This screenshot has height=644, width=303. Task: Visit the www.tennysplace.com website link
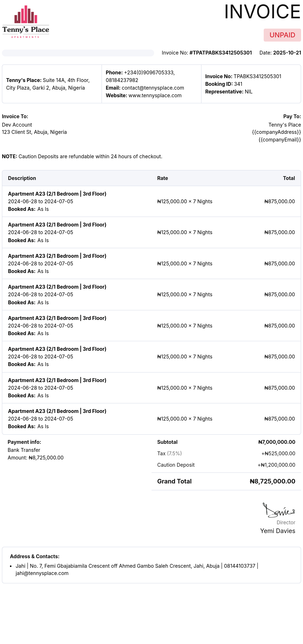pos(155,96)
